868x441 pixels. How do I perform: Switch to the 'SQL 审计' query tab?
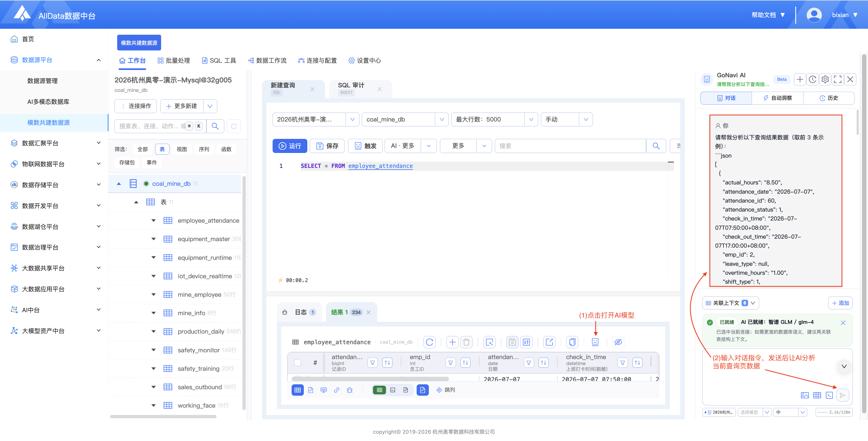(360, 89)
